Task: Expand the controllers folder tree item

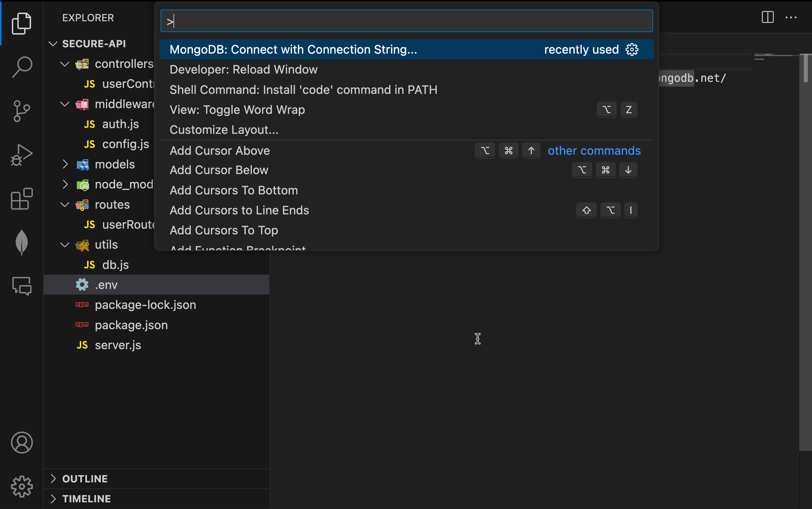Action: click(65, 64)
